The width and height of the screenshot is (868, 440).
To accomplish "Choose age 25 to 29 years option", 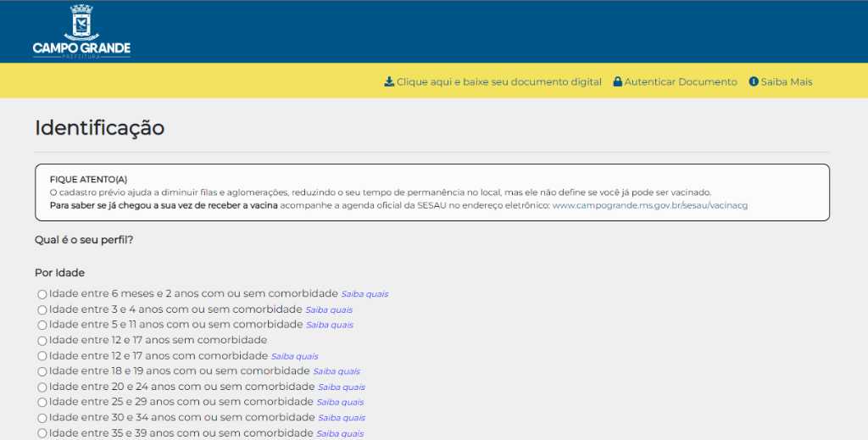I will point(42,402).
